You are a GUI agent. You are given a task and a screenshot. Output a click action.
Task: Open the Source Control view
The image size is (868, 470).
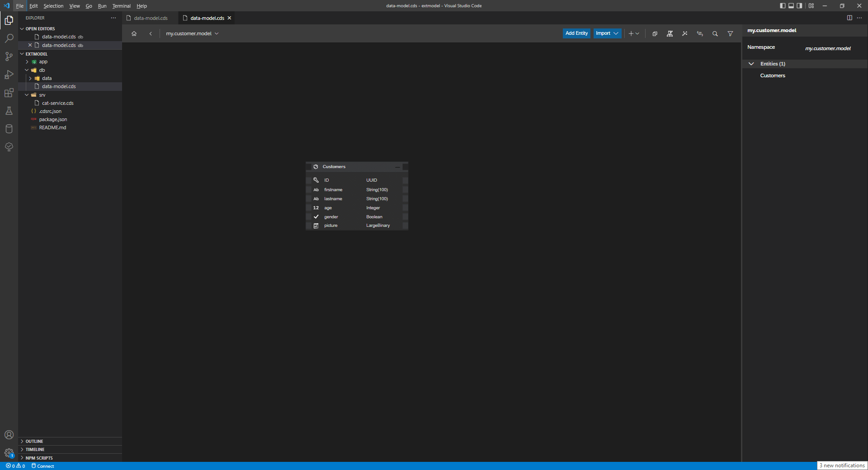tap(9, 56)
